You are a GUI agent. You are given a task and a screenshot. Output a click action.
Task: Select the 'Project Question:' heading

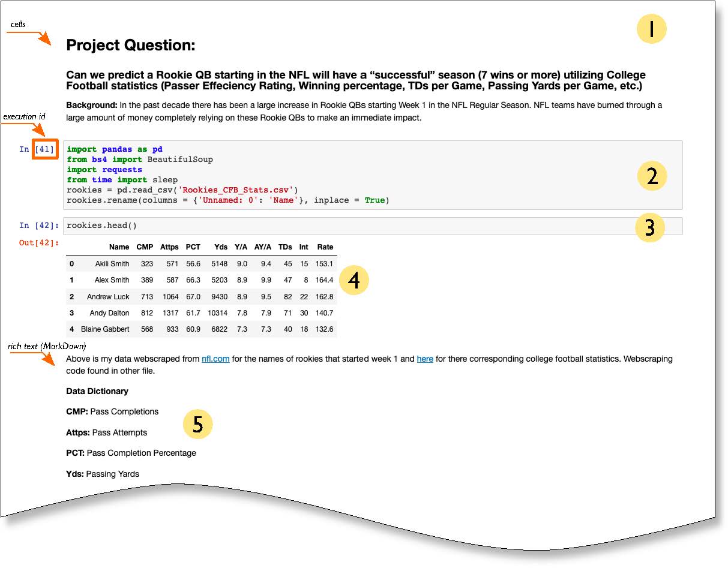[x=131, y=45]
